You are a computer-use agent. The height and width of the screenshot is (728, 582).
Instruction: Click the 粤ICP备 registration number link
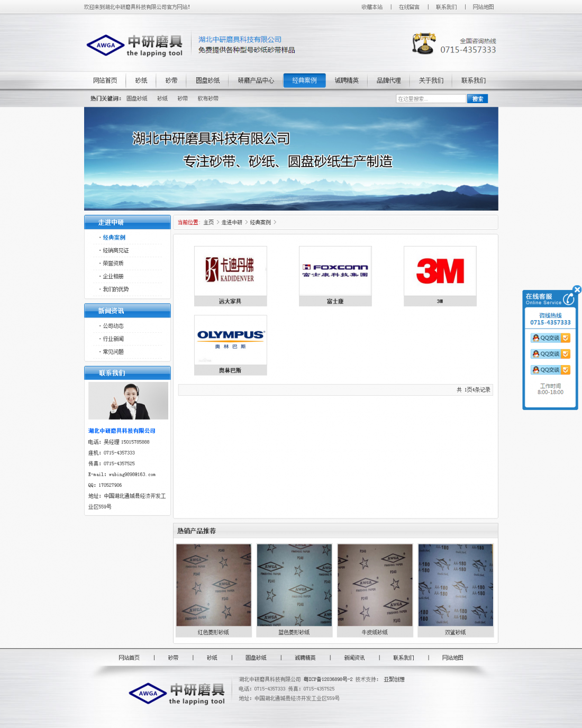coord(328,680)
